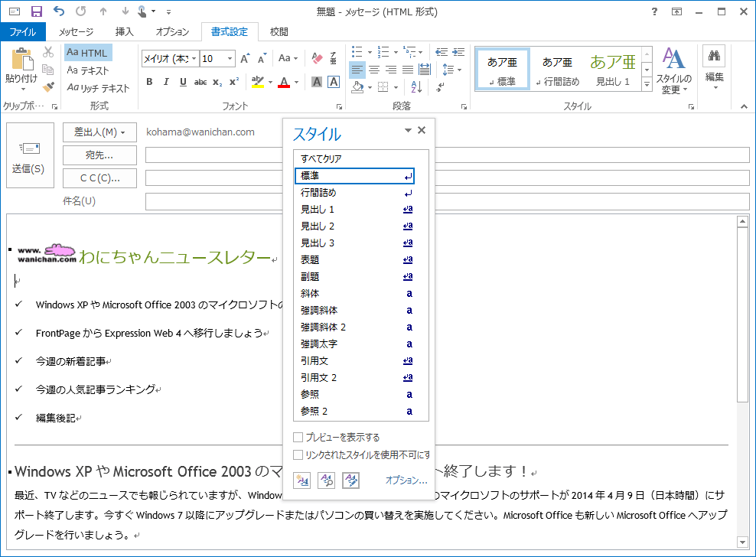Open highlight color dropdown arrow
This screenshot has width=756, height=557.
[270, 82]
